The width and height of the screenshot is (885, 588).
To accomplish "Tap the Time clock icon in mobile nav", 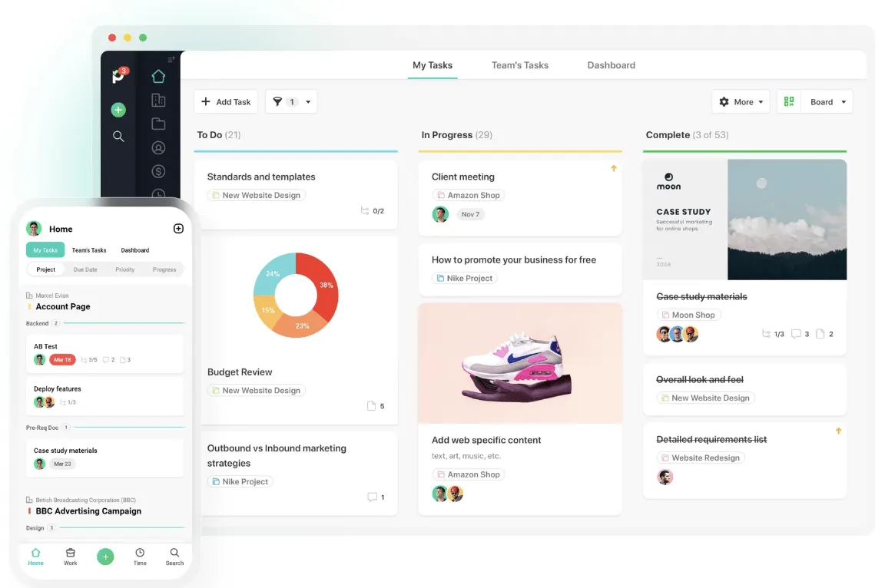I will [x=140, y=557].
